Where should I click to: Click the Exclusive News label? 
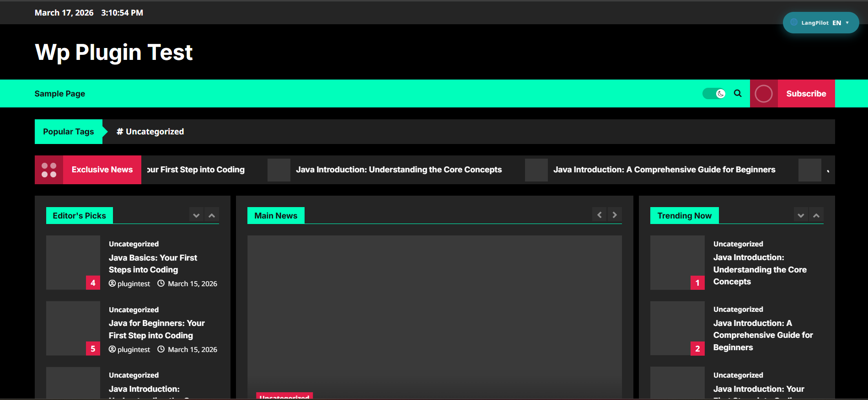pos(102,170)
